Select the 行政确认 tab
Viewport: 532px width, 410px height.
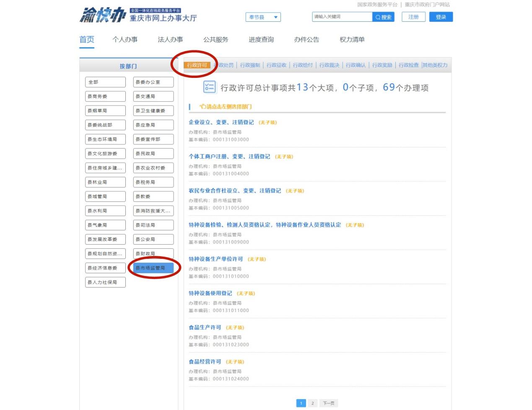tap(356, 65)
